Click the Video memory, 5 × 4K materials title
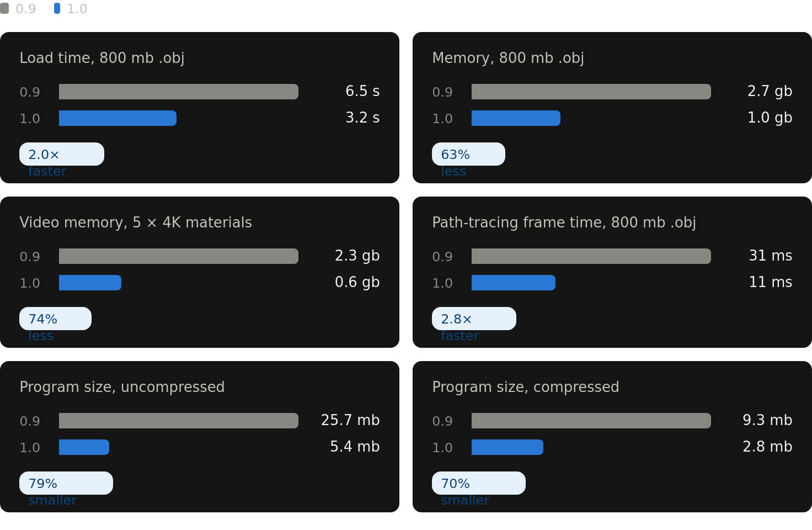 pyautogui.click(x=136, y=222)
